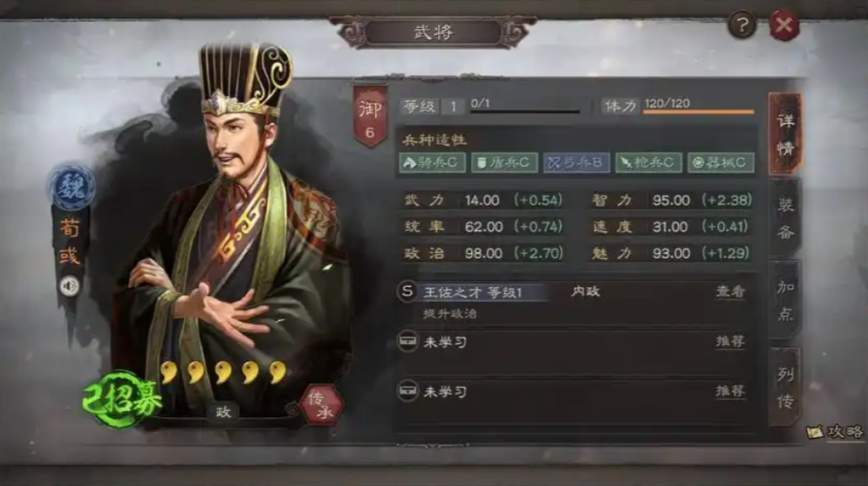
Task: Click 推荐 for the first unlearned skill
Action: tap(730, 341)
